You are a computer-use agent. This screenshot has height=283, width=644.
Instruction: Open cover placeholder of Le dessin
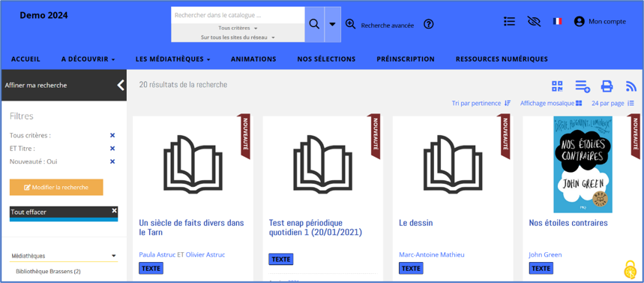coord(452,164)
